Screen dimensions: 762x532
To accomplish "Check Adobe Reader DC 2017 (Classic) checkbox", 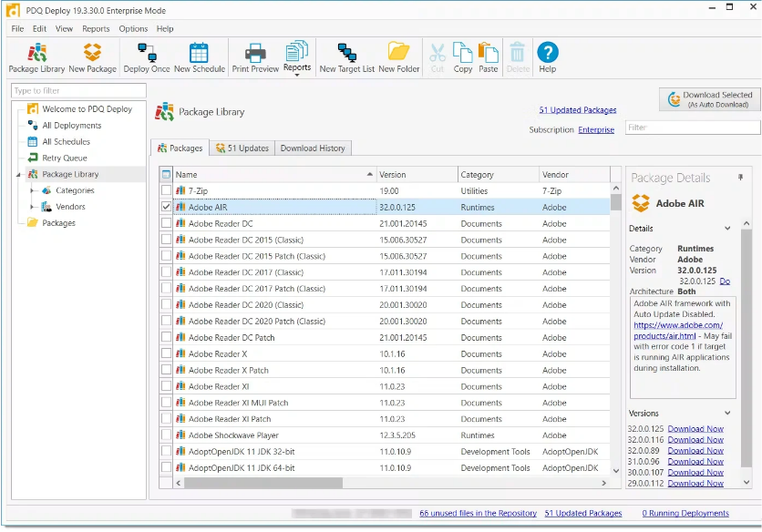I will click(166, 272).
